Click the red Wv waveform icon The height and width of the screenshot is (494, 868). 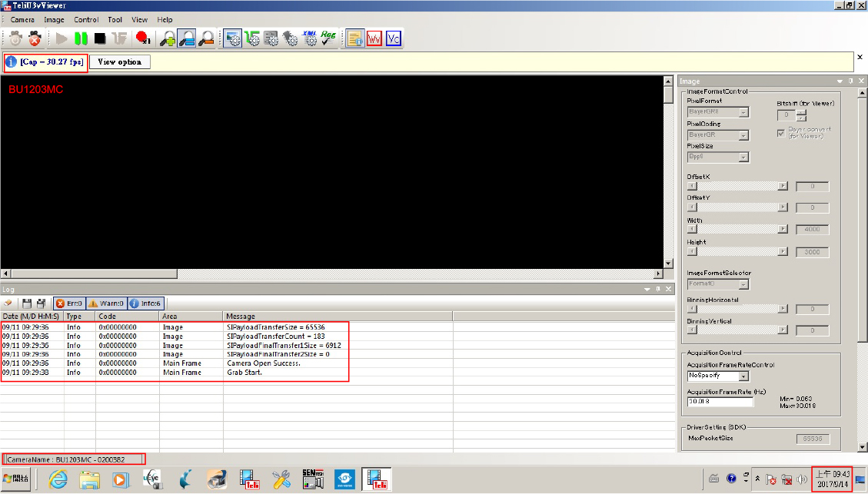(x=374, y=38)
